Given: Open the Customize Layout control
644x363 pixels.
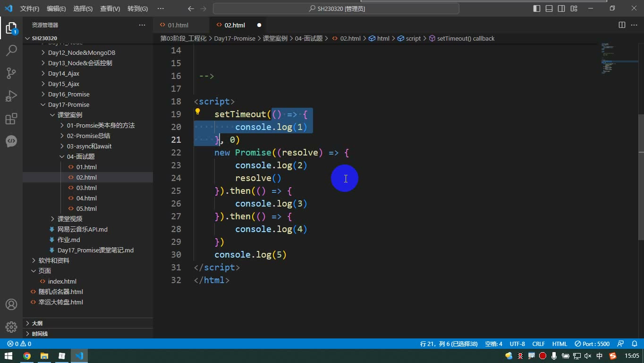Looking at the screenshot, I should pyautogui.click(x=574, y=9).
